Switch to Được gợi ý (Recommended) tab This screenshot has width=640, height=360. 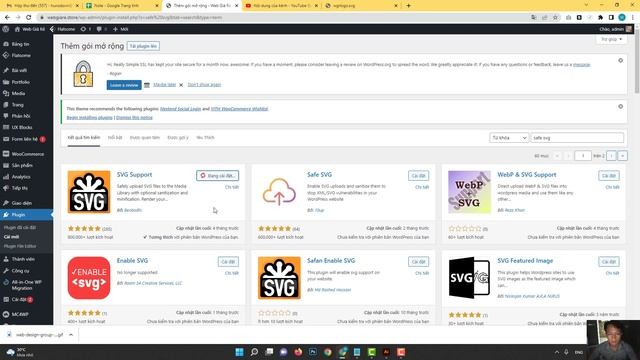(x=178, y=138)
